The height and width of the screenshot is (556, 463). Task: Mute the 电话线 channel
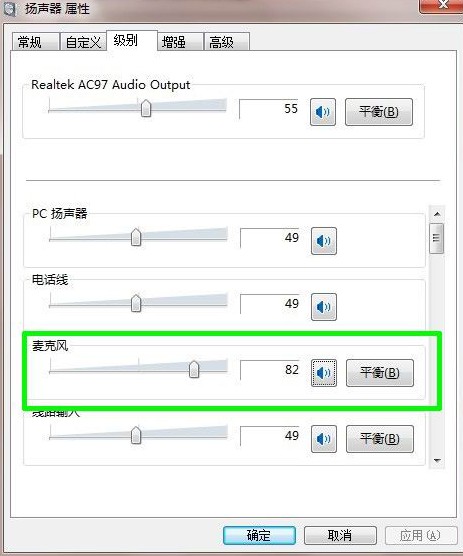[x=324, y=307]
